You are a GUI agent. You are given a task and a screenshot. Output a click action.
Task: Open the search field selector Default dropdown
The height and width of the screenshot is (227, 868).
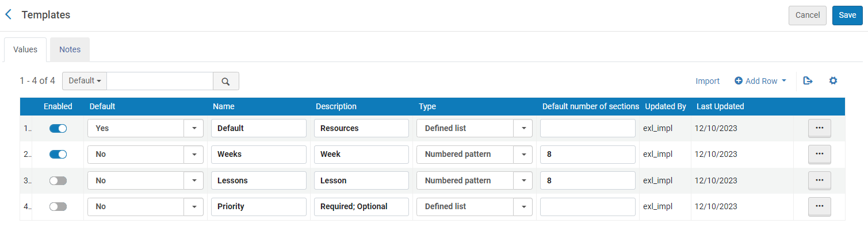coord(85,81)
